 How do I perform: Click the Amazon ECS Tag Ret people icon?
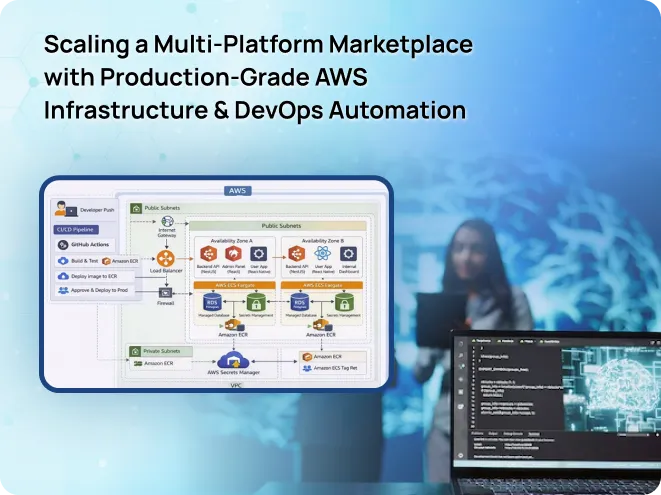(307, 368)
